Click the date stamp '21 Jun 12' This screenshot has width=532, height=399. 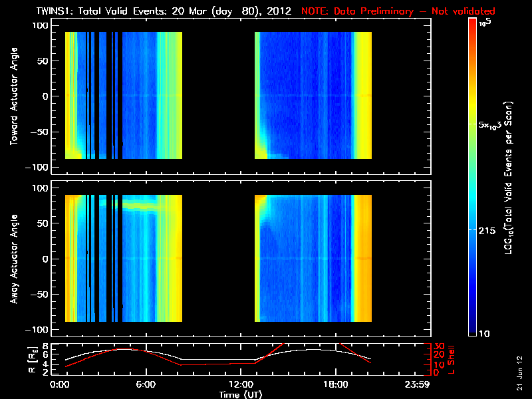[519, 374]
